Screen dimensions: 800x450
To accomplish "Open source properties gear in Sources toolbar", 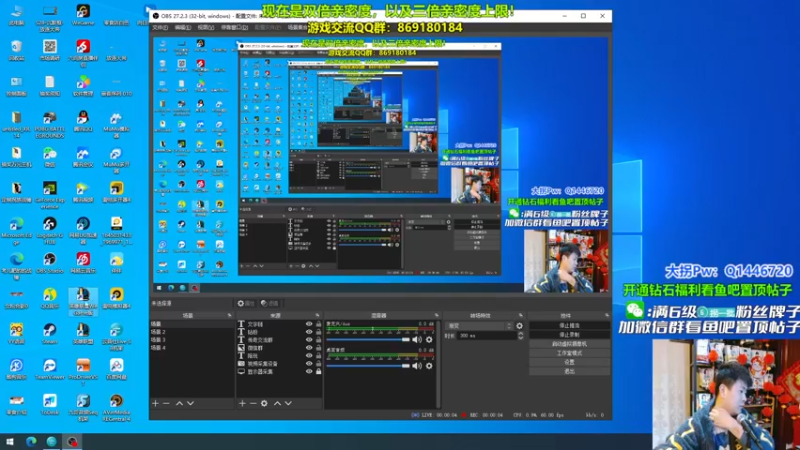I will click(x=264, y=403).
